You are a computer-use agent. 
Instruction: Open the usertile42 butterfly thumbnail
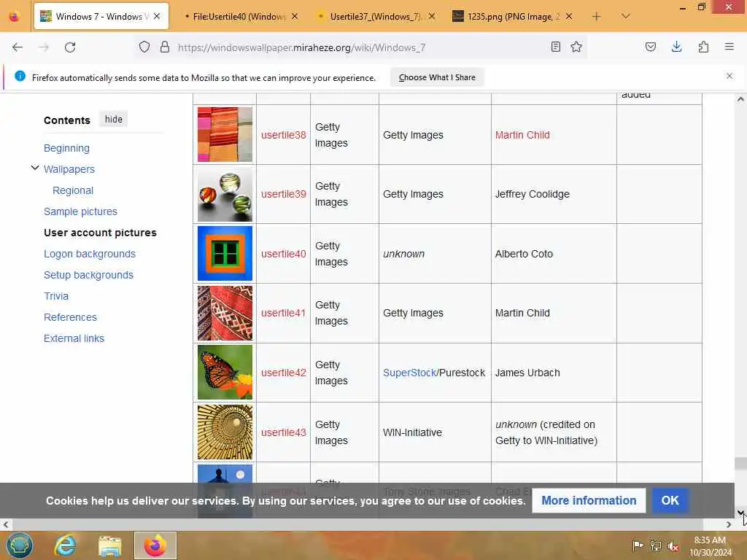pyautogui.click(x=225, y=373)
